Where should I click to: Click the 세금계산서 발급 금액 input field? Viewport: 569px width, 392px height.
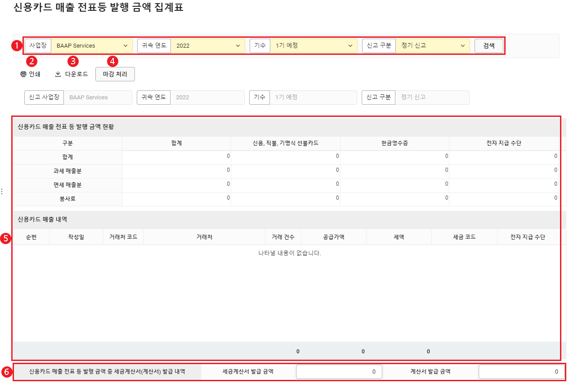click(339, 372)
